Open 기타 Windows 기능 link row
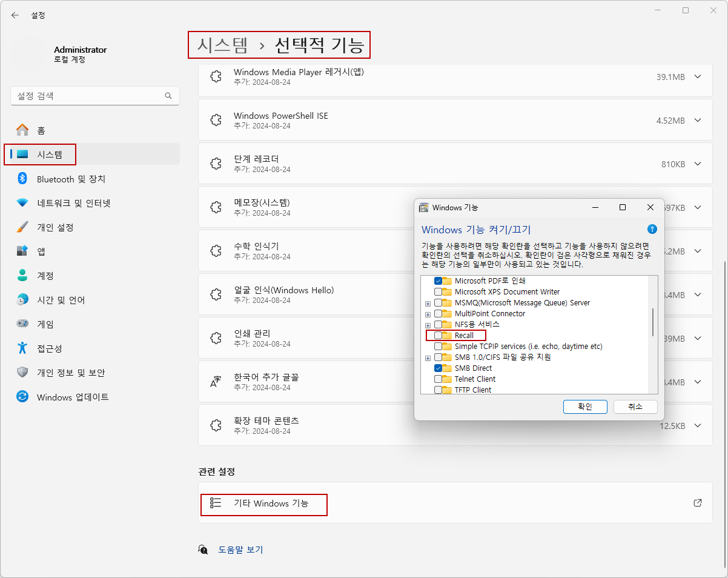 pyautogui.click(x=455, y=503)
